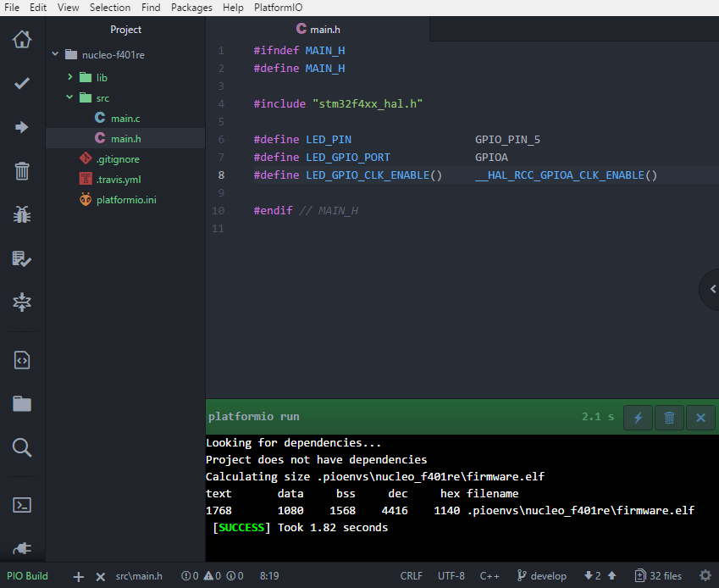
Task: Open the View menu
Action: [x=69, y=8]
